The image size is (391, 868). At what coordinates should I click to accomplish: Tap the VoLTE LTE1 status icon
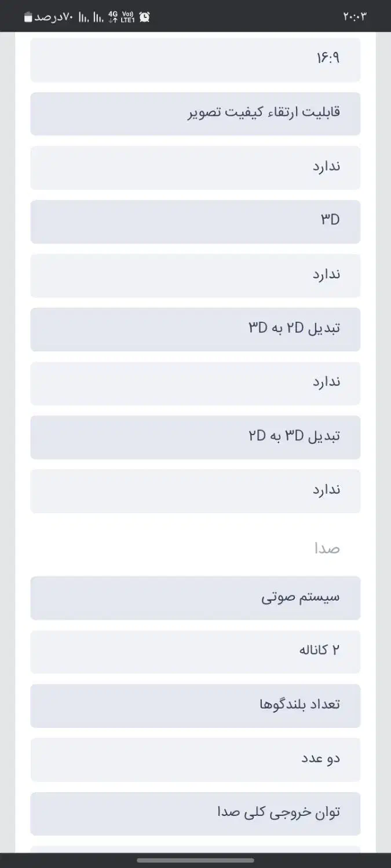(x=128, y=17)
